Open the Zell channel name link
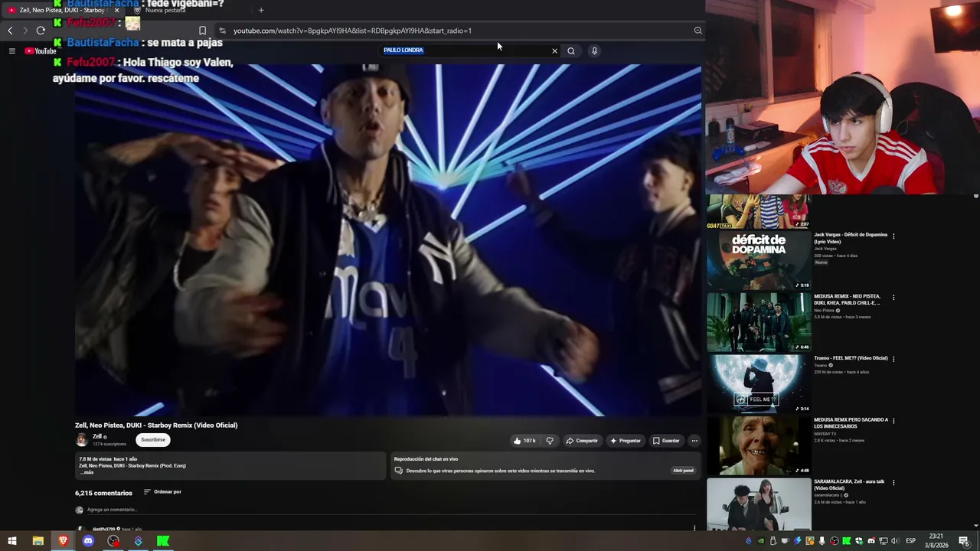 point(97,436)
